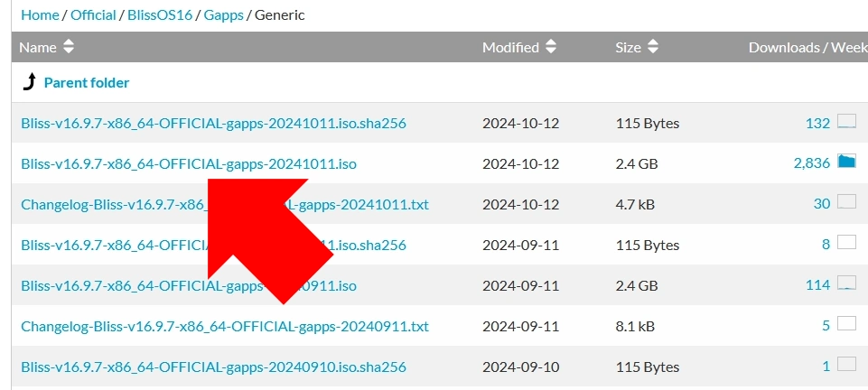
Task: Click the stats icon beside 8 downloads
Action: [x=846, y=244]
